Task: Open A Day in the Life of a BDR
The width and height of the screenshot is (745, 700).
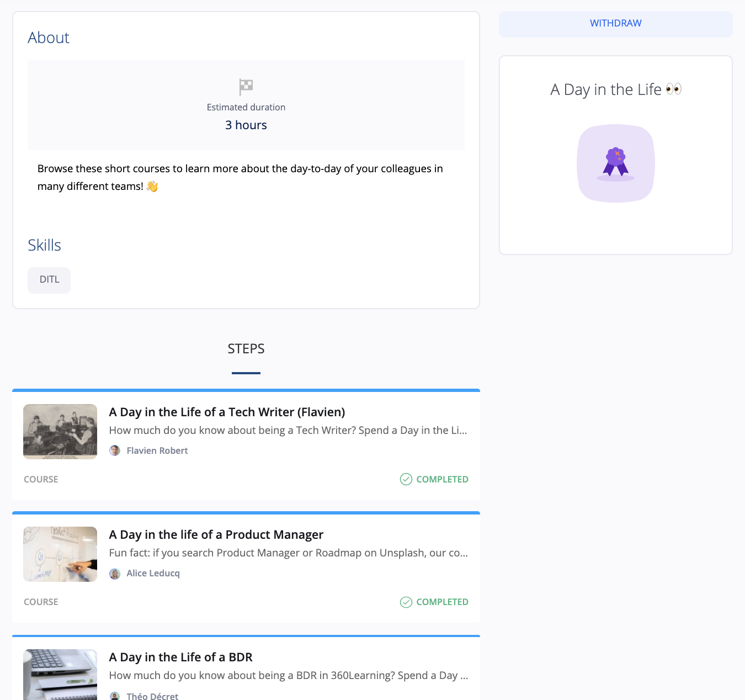Action: [x=181, y=657]
